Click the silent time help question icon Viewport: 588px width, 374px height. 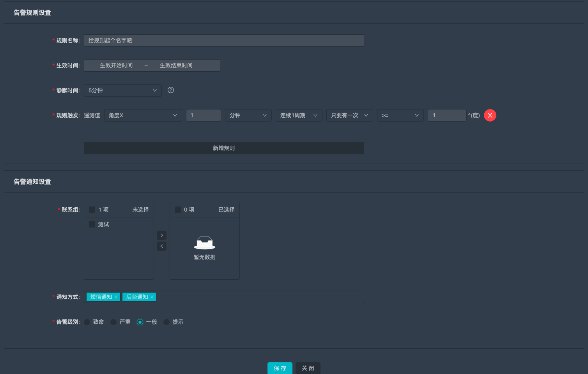click(171, 90)
